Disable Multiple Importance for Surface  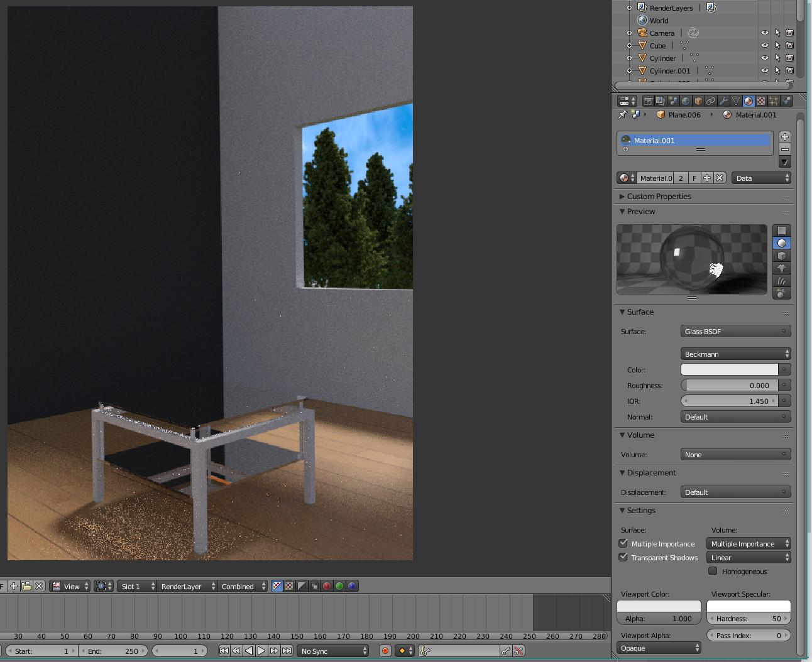[x=623, y=543]
